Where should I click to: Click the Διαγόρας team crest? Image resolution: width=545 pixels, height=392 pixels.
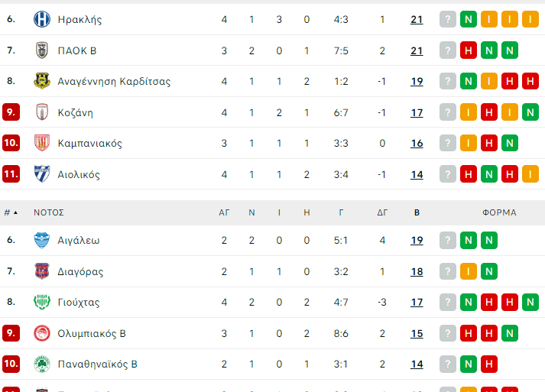pos(42,271)
